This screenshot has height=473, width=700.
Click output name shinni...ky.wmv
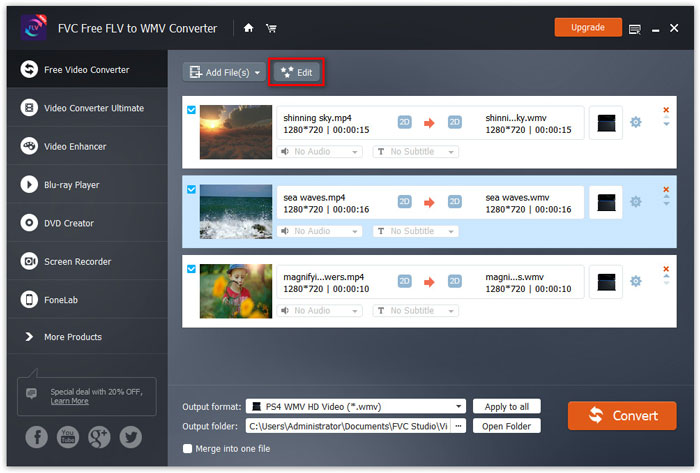pyautogui.click(x=516, y=118)
